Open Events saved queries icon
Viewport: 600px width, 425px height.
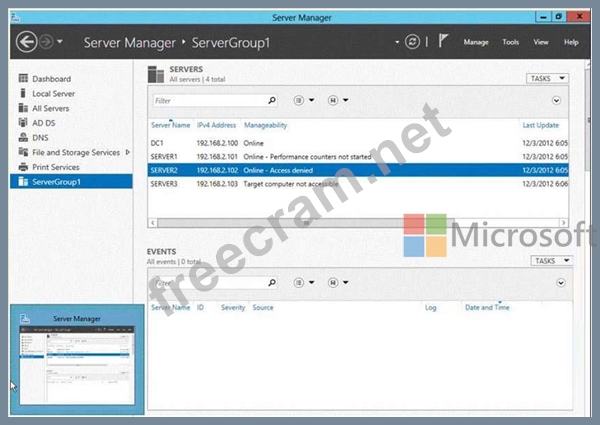[333, 282]
